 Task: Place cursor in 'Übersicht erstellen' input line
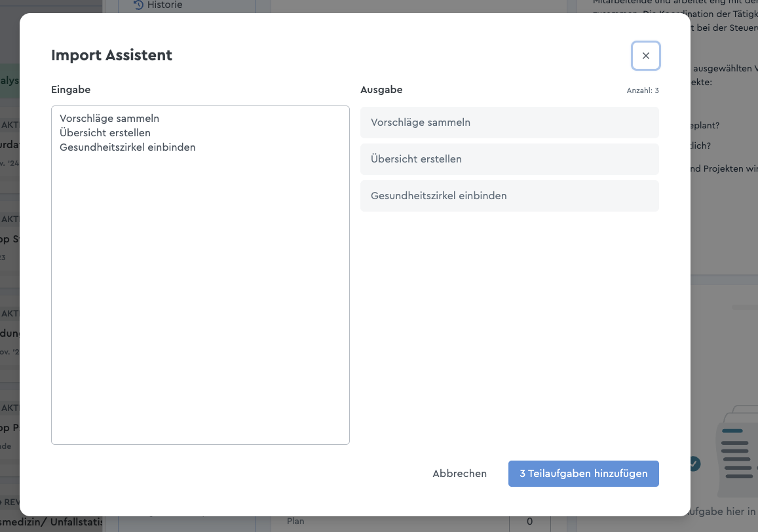pyautogui.click(x=105, y=133)
